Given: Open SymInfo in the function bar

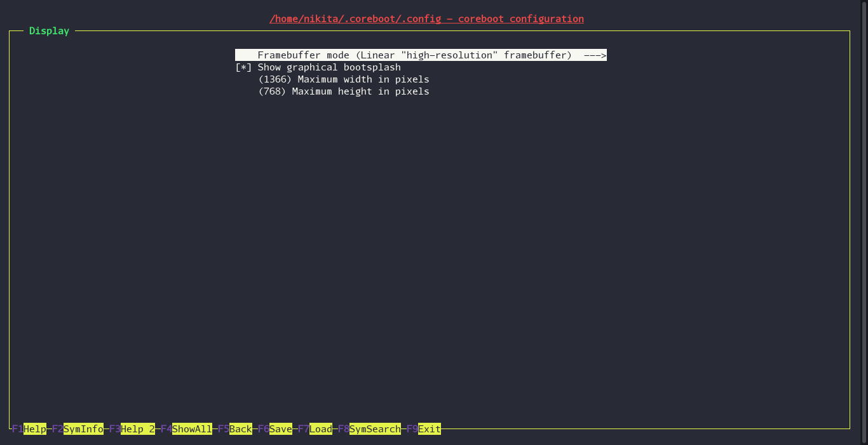Looking at the screenshot, I should [x=83, y=429].
